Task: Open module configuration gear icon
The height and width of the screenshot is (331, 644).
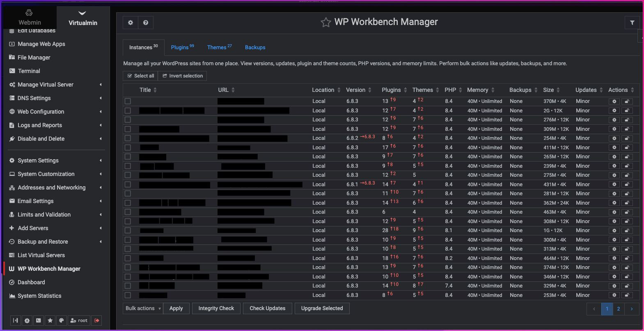Action: [x=131, y=23]
